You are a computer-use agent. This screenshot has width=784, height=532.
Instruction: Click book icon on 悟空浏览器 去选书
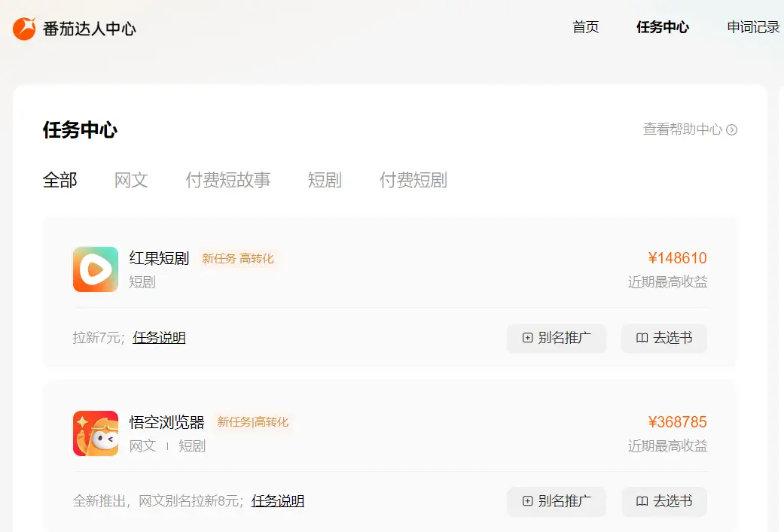tap(642, 501)
